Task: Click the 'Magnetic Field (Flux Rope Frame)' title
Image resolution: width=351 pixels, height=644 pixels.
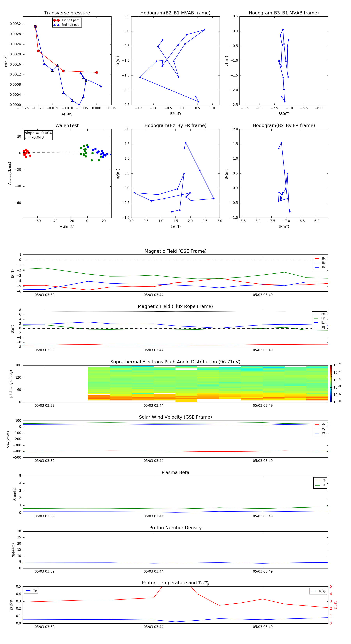Action: (175, 307)
